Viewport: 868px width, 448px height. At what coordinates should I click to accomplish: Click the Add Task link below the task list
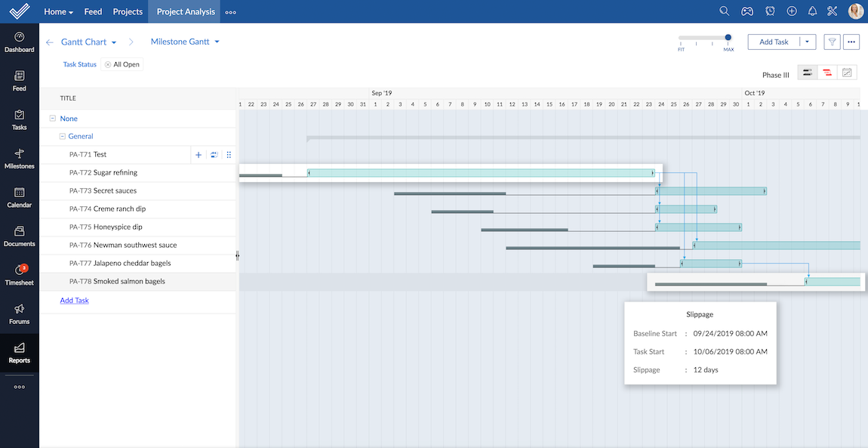click(x=73, y=300)
